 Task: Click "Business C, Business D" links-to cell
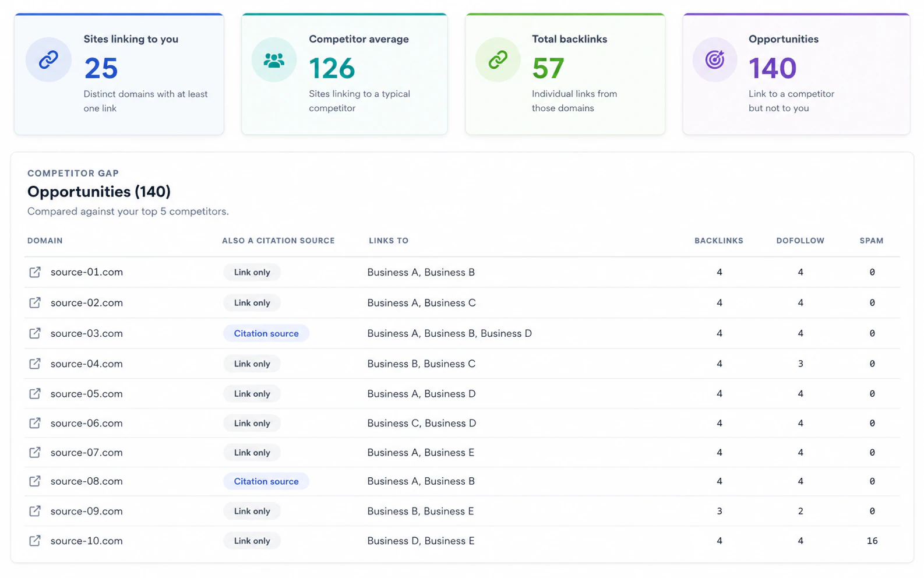coord(422,423)
